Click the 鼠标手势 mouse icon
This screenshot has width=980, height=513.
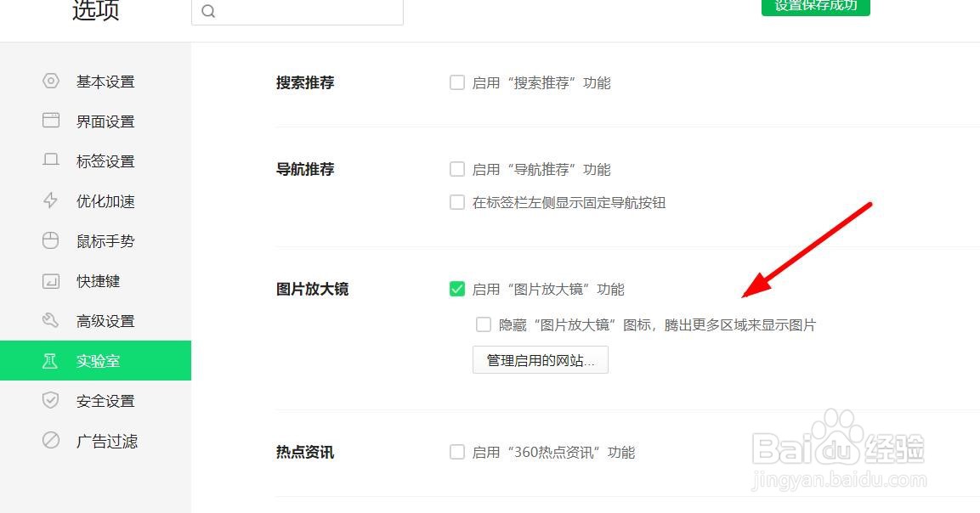(51, 240)
